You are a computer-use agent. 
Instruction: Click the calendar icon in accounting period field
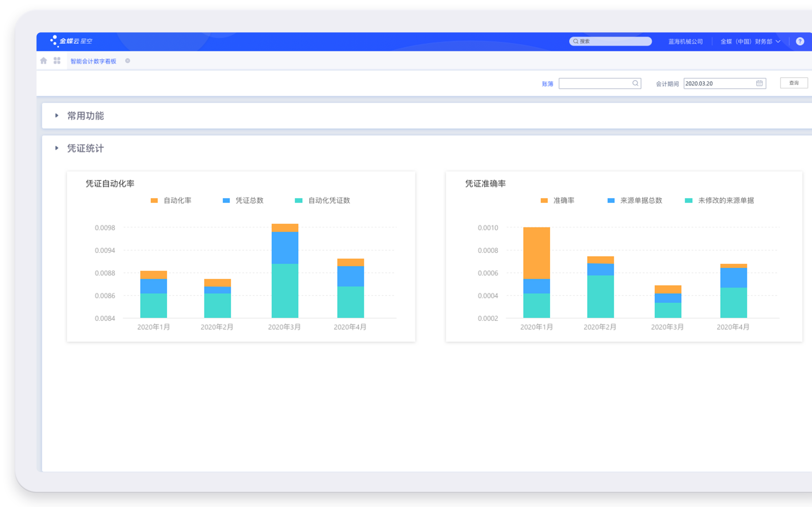point(759,83)
